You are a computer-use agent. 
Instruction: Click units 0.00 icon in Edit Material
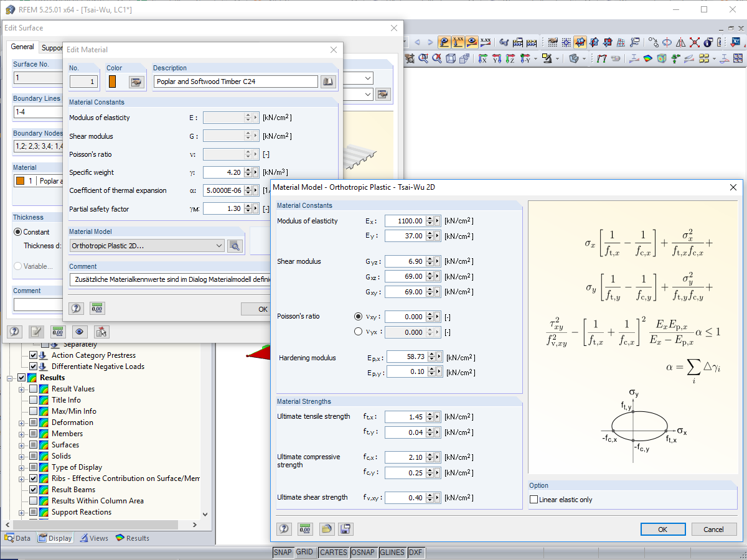(x=97, y=308)
